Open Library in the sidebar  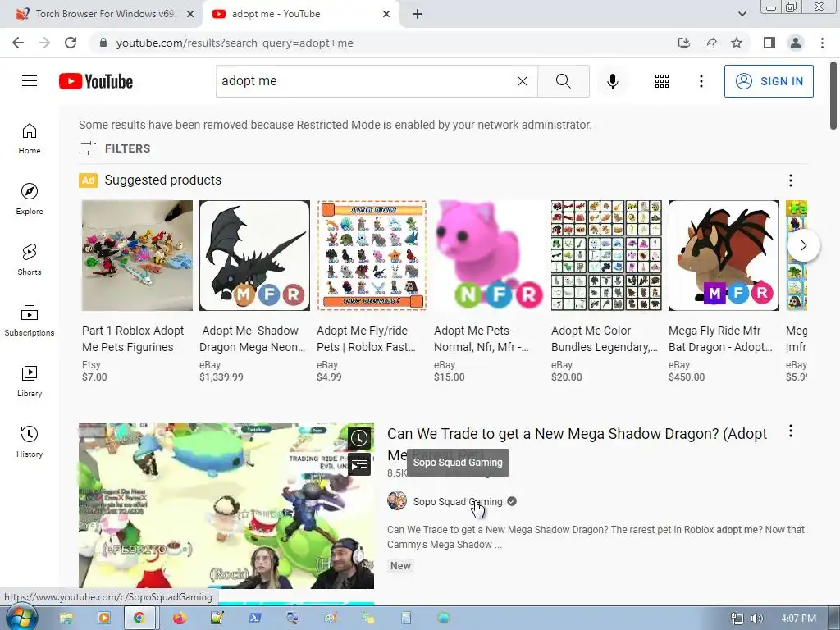(x=30, y=381)
